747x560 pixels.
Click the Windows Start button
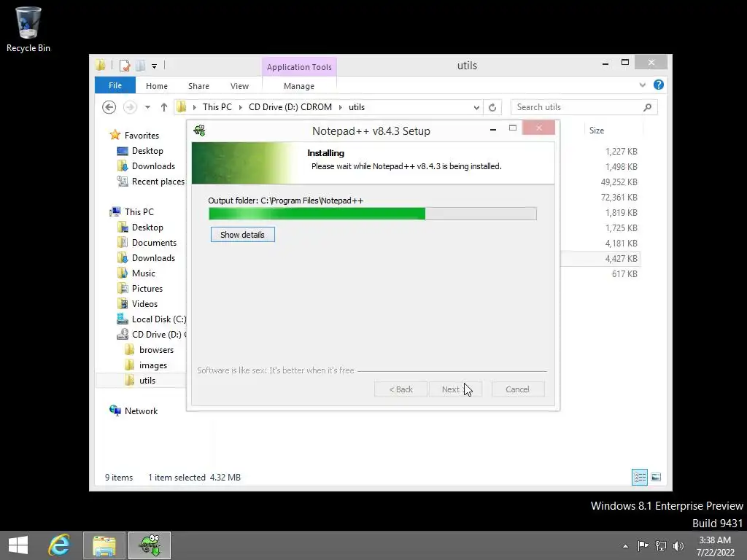18,545
